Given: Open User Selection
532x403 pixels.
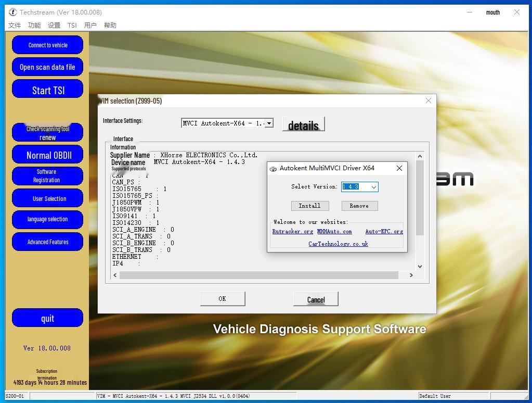Looking at the screenshot, I should coord(47,198).
